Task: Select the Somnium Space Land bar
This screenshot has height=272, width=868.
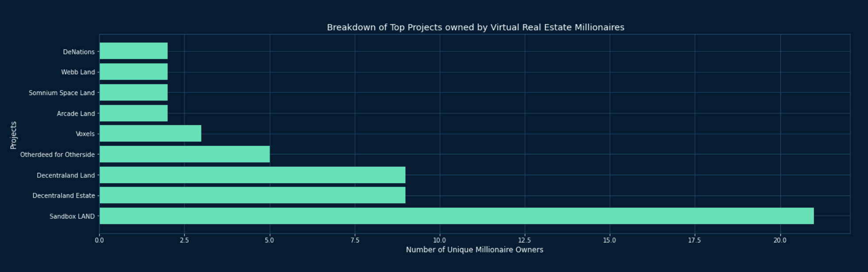Action: [x=134, y=92]
